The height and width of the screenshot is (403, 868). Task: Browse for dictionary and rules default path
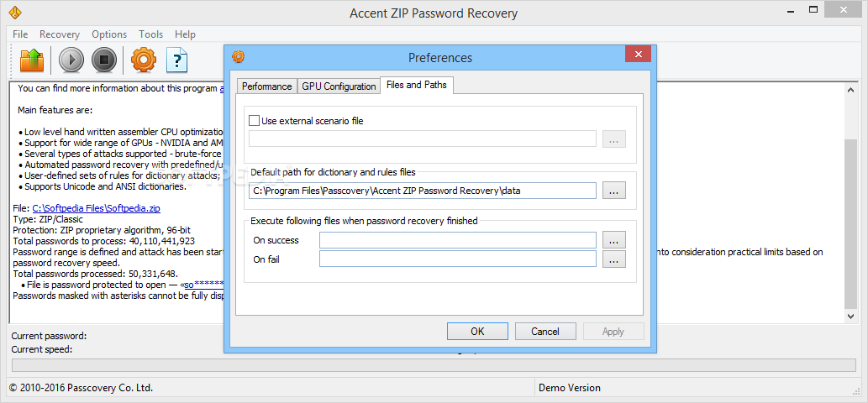point(614,191)
